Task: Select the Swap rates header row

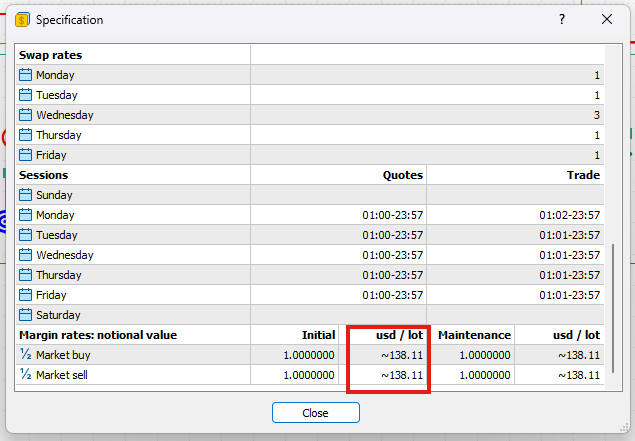Action: [310, 55]
